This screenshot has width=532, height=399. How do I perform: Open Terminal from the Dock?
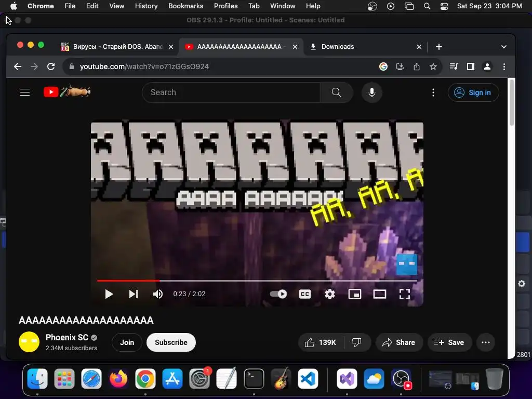(x=254, y=379)
